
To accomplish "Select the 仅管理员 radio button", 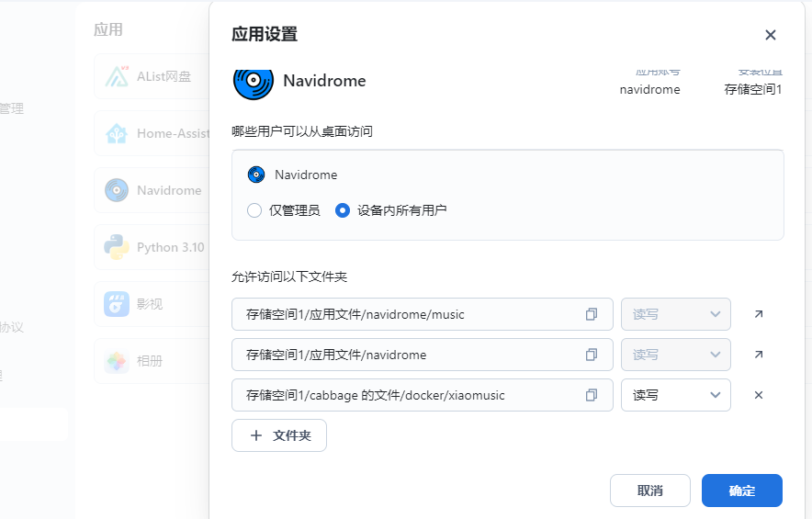I will 254,210.
